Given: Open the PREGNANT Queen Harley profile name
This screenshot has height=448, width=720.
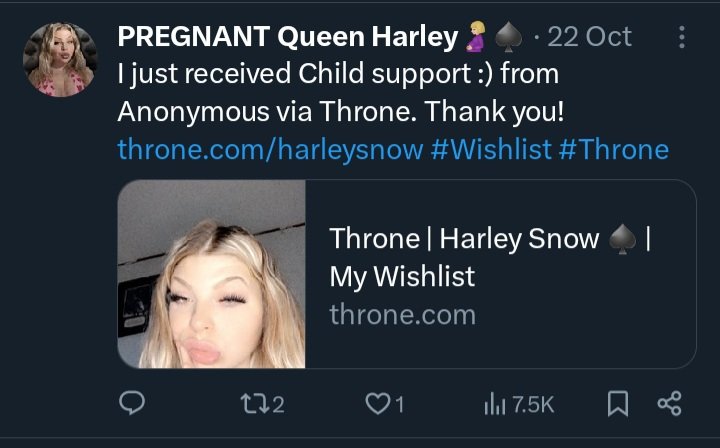Looking at the screenshot, I should point(287,37).
